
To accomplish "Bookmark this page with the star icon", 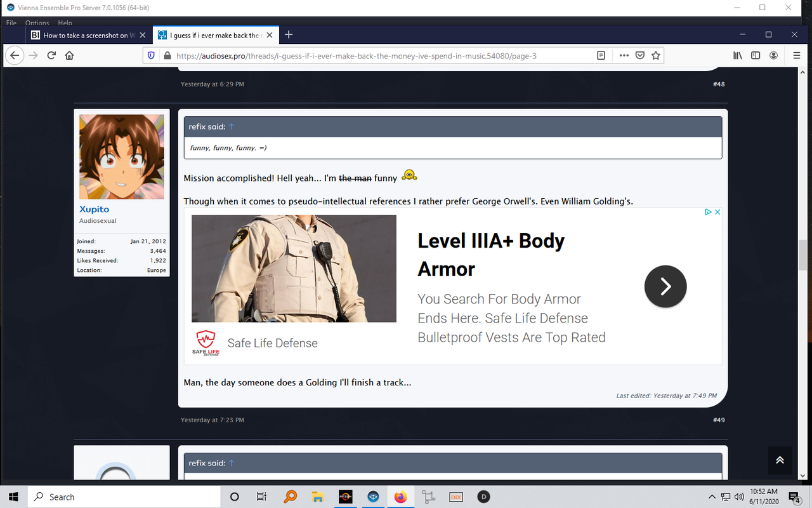I will click(654, 55).
